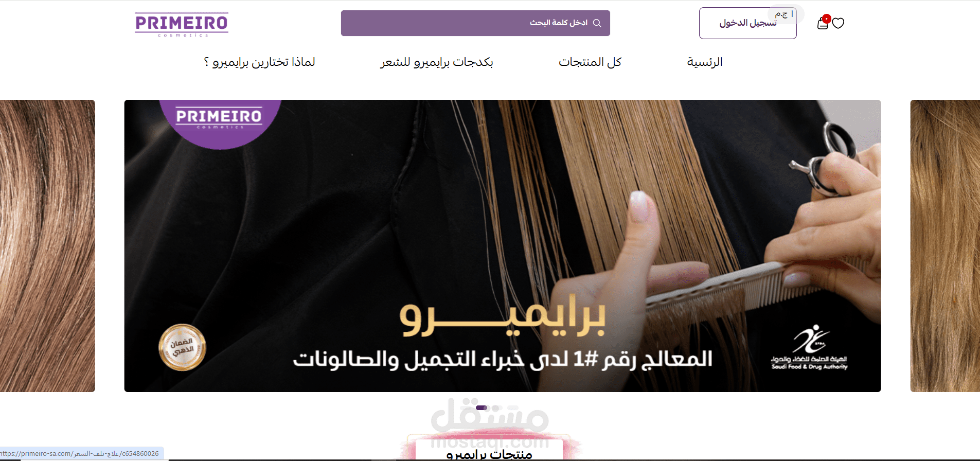Click the PRIMEIRO cosmetics header logo
The width and height of the screenshot is (980, 461).
click(x=182, y=24)
